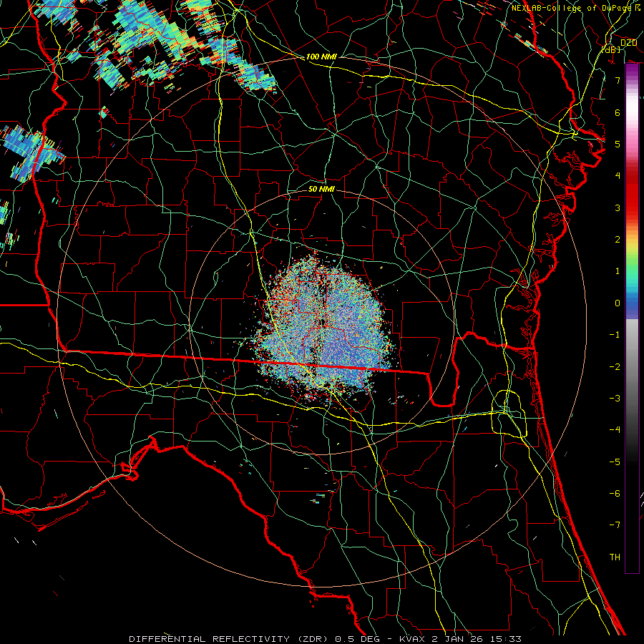
Task: Click the "TH" threshold label on the scale
Action: pyautogui.click(x=615, y=557)
